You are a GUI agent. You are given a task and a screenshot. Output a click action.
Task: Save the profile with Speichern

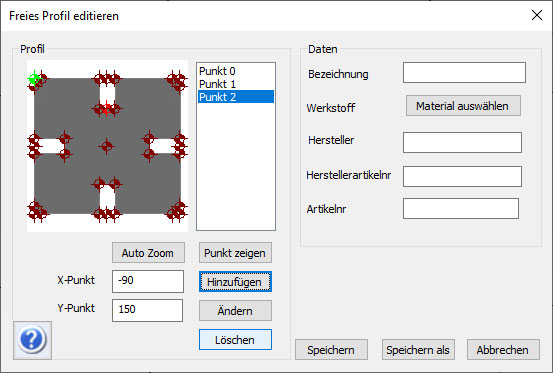click(331, 350)
